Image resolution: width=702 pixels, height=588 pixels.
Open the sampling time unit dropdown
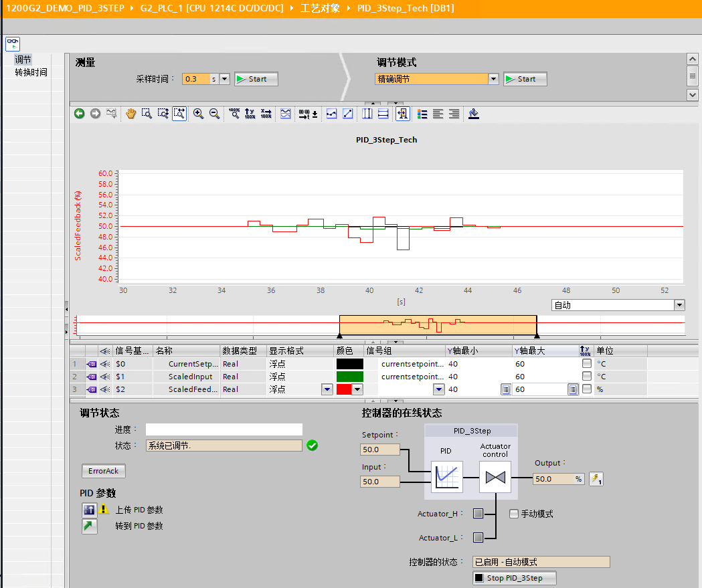[224, 79]
